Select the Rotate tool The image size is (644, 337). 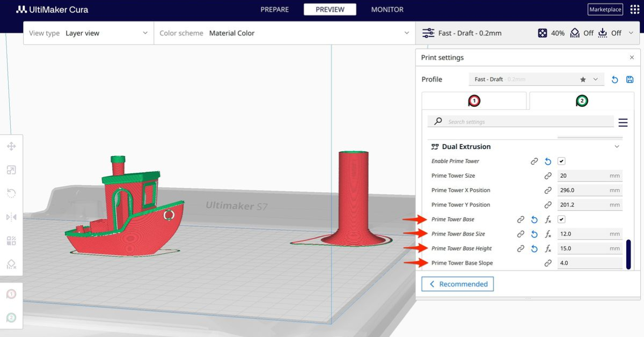tap(11, 193)
